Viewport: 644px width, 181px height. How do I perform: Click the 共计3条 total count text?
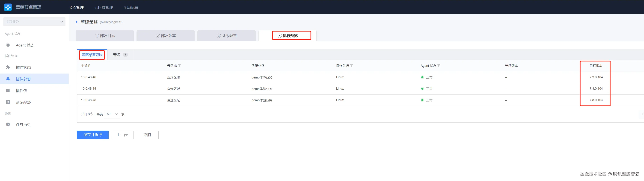tap(87, 114)
